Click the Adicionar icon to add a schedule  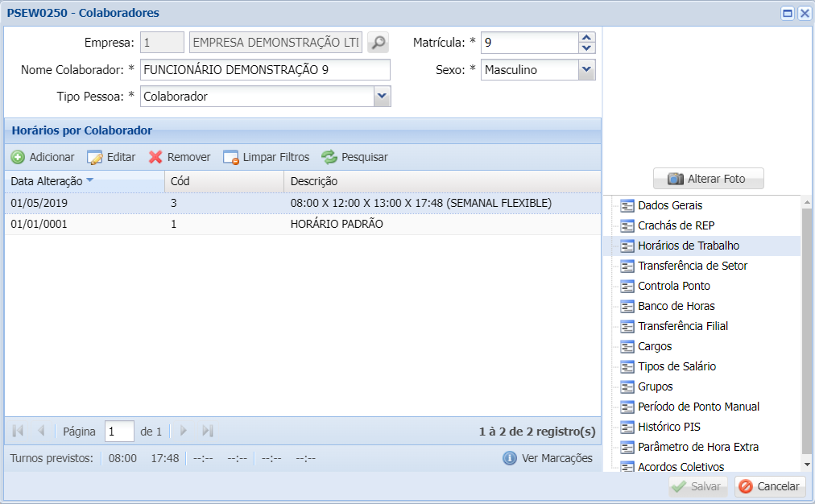click(18, 157)
